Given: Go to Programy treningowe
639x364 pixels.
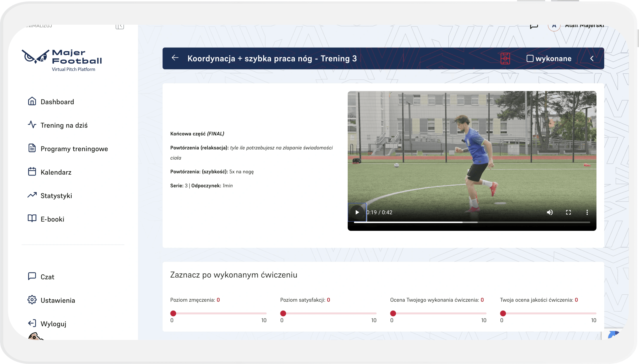Looking at the screenshot, I should click(74, 149).
